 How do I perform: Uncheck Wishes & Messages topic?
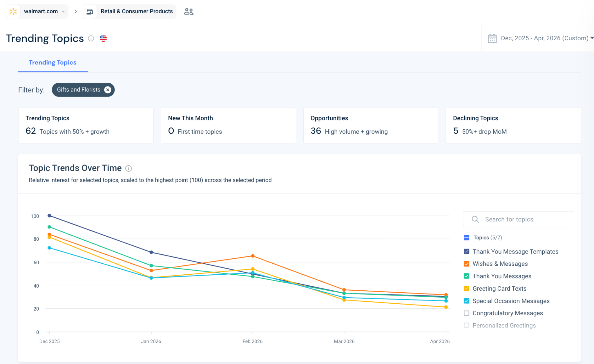[466, 264]
